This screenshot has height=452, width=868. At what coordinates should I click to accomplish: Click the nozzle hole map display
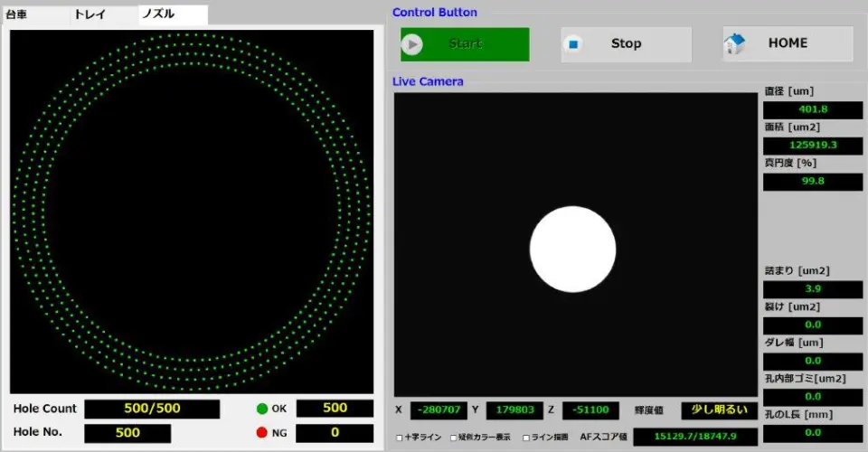[192, 212]
